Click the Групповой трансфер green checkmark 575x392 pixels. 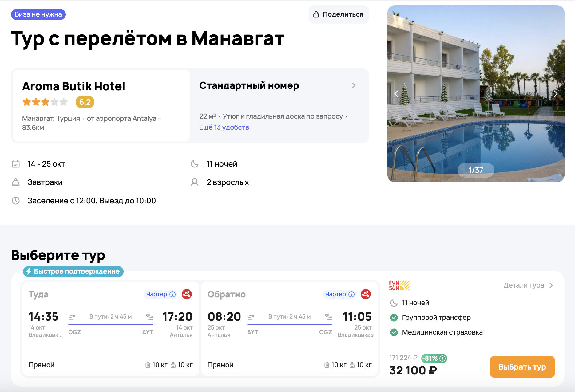coord(394,318)
